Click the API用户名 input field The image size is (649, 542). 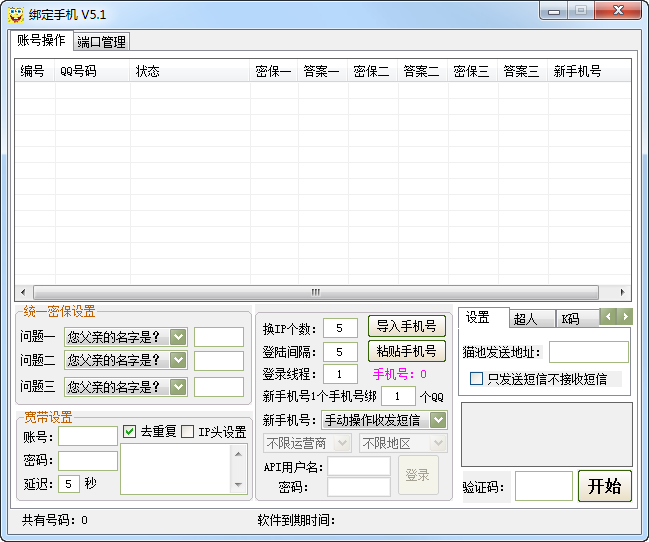(x=359, y=466)
